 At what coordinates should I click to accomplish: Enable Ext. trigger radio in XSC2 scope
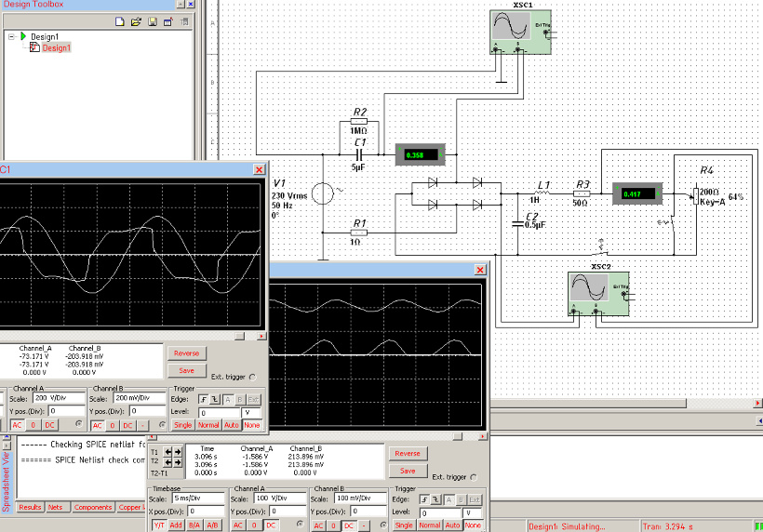[474, 477]
